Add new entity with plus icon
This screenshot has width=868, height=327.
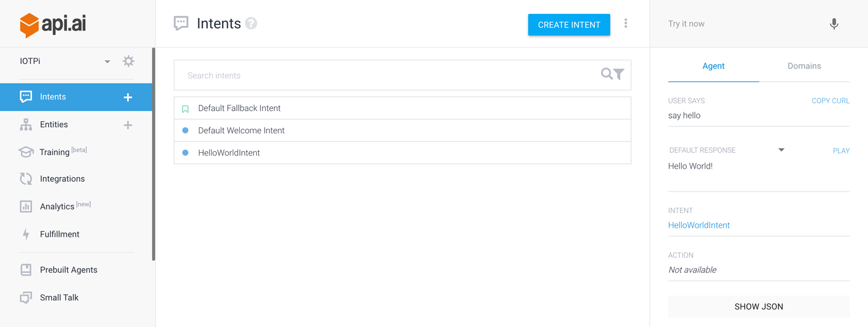[128, 125]
